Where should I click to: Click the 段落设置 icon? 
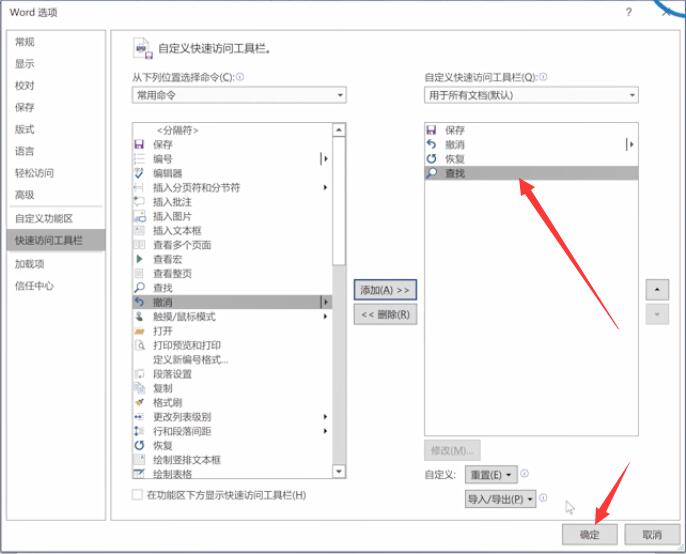pos(139,374)
